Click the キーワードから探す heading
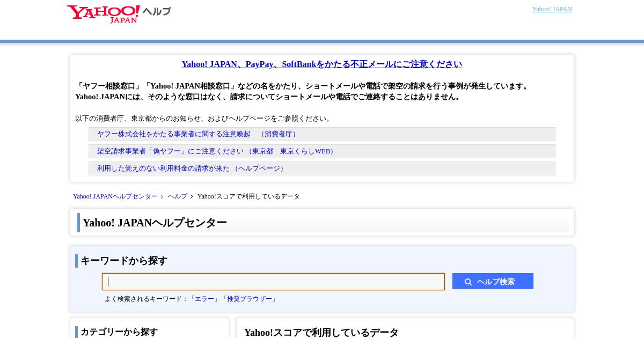Image resolution: width=644 pixels, height=338 pixels. (124, 261)
